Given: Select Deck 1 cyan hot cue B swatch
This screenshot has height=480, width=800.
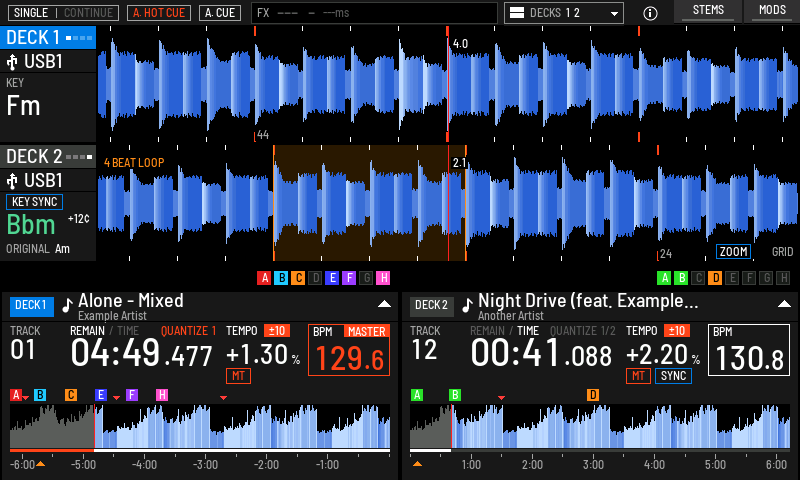Looking at the screenshot, I should (281, 277).
